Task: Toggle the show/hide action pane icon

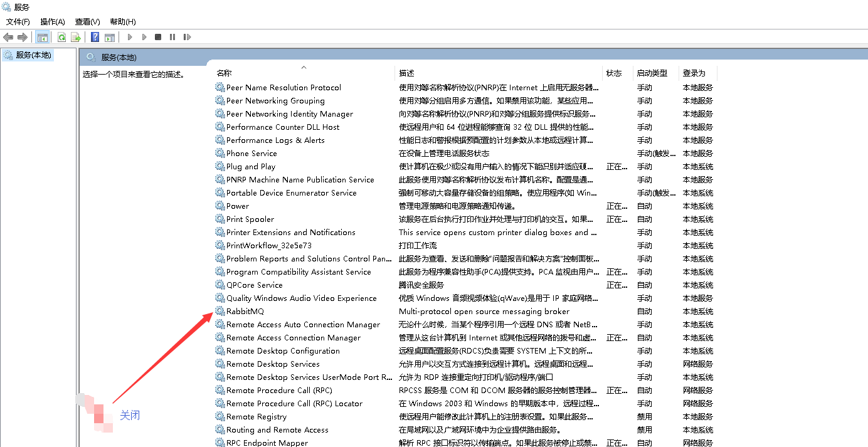Action: point(110,37)
